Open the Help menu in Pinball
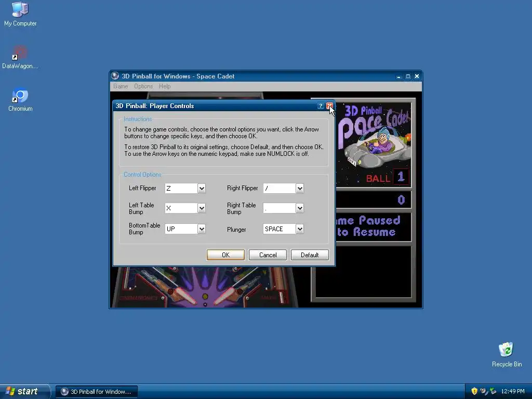Screen dimensions: 532x399 (165, 86)
